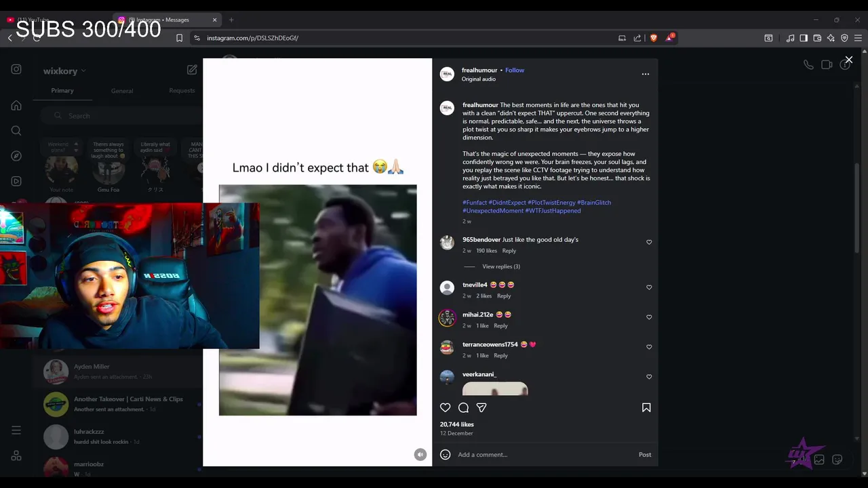Open Search from the Instagram sidebar
Screen dimensions: 868x488
point(16,131)
